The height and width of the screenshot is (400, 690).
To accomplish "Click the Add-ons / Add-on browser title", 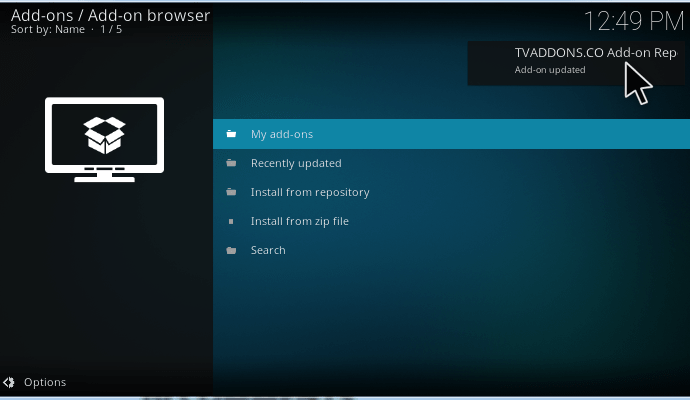I will click(110, 15).
